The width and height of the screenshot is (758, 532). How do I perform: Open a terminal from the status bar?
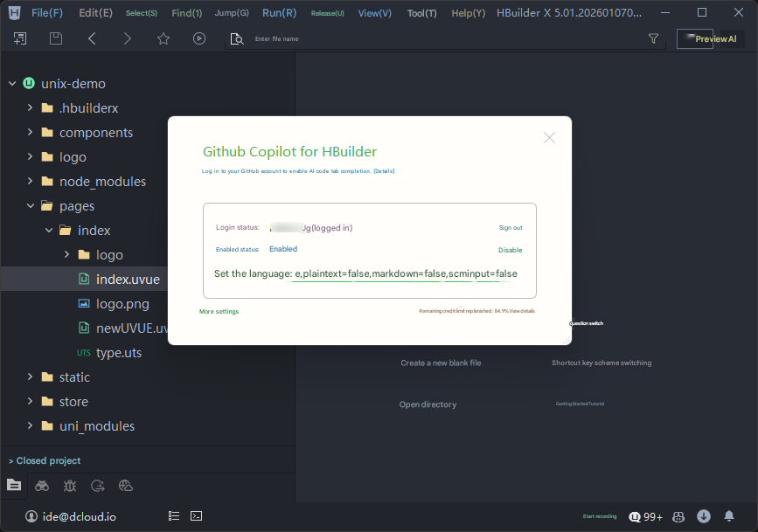(x=196, y=515)
